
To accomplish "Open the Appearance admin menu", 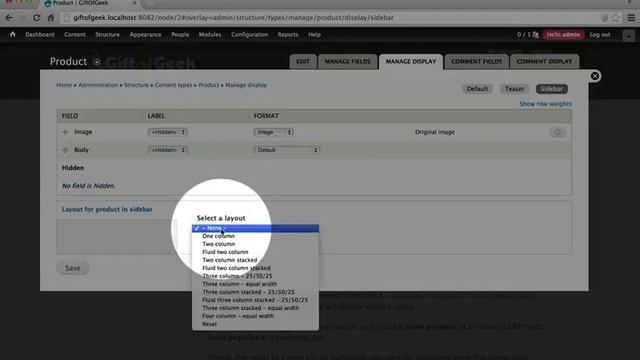I will [x=145, y=35].
